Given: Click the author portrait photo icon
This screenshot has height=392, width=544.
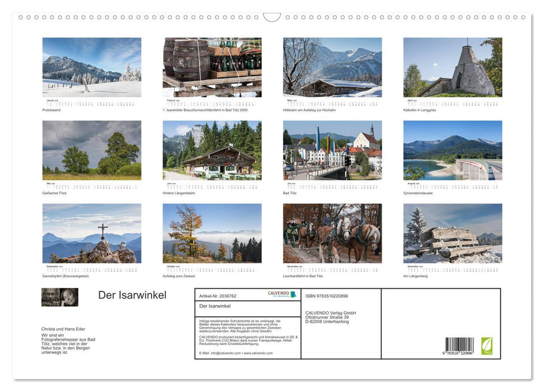Looking at the screenshot, I should point(61,298).
